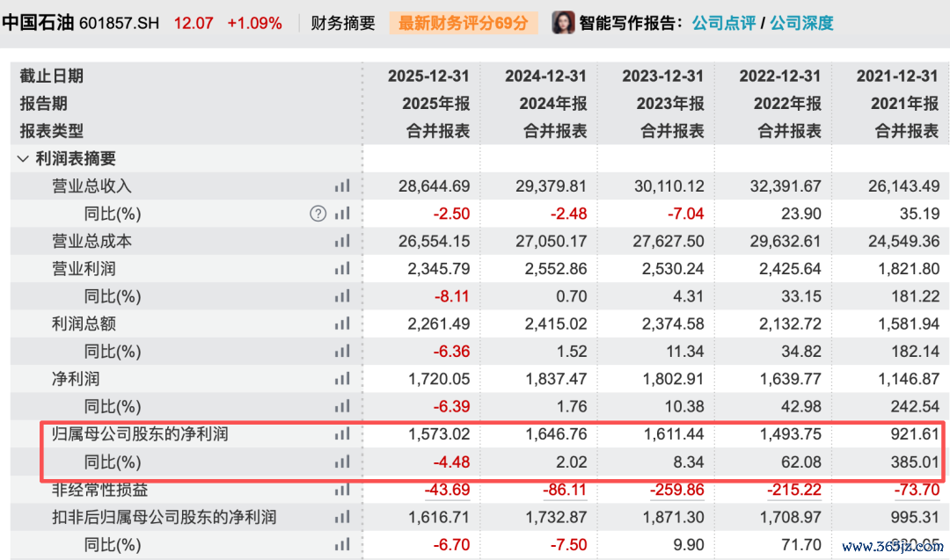Select the 2021-12-31 column header
Screen dimensions: 950x560
coord(897,76)
